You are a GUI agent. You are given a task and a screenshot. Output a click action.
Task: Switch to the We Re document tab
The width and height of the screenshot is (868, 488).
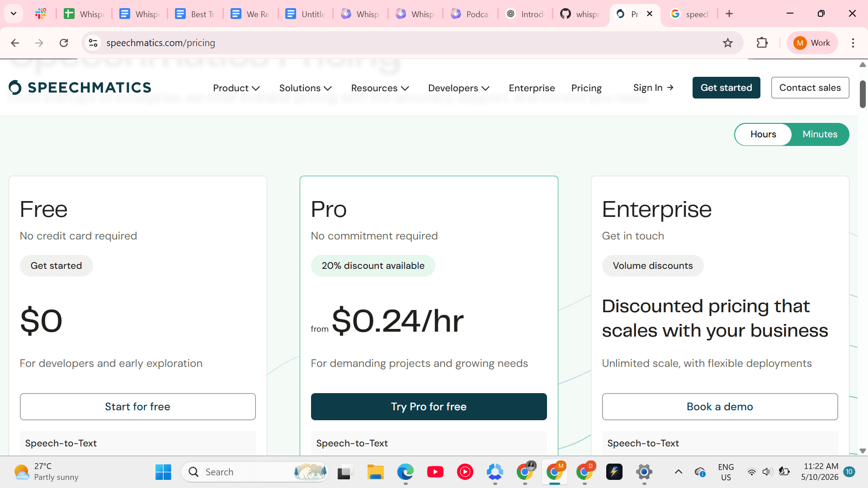(250, 14)
